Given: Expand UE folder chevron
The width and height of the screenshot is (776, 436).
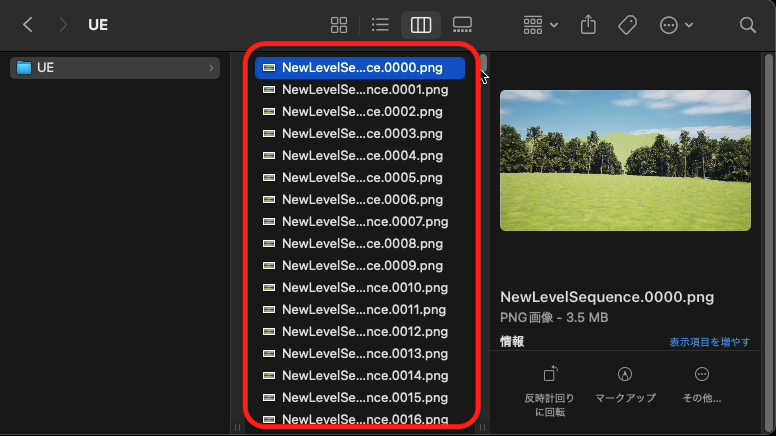Looking at the screenshot, I should 211,68.
